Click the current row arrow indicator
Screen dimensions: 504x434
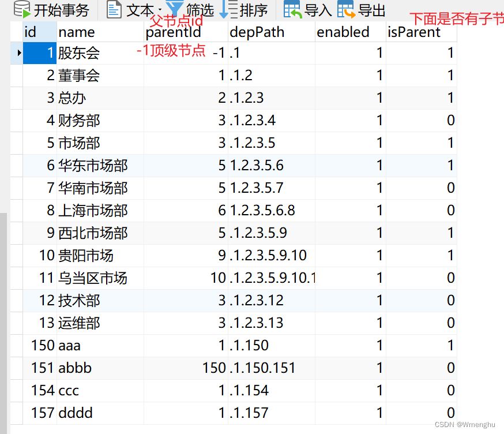pos(19,54)
